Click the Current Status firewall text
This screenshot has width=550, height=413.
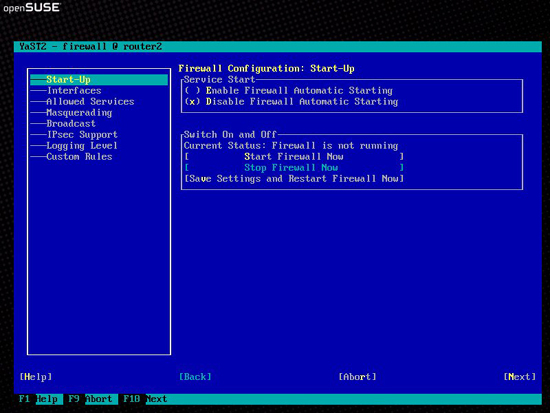291,146
